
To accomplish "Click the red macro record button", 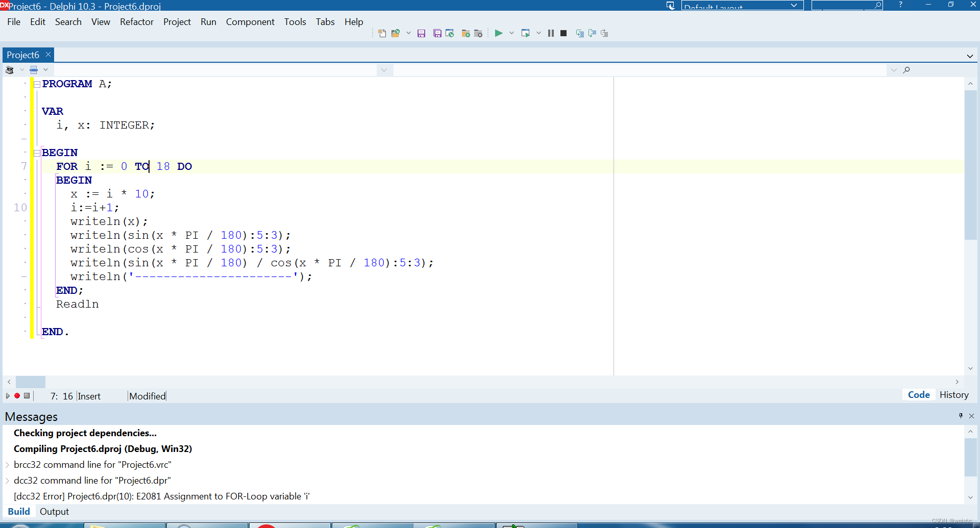I will [17, 396].
